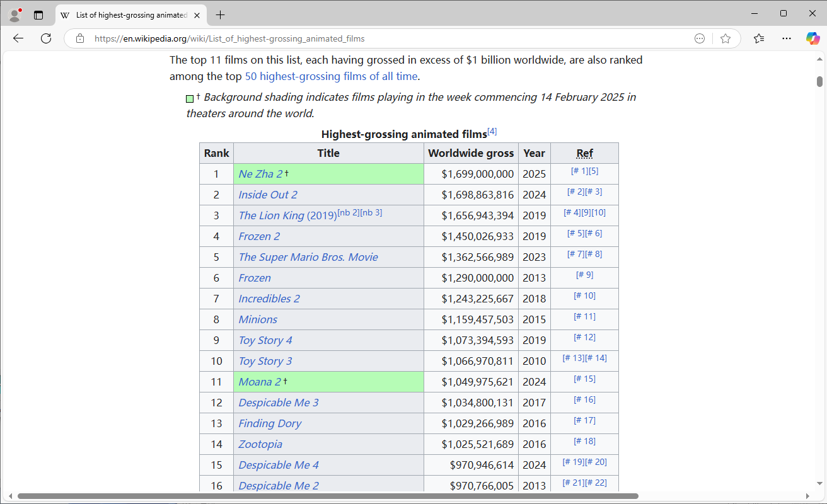
Task: Click the Year column header
Action: coord(535,153)
